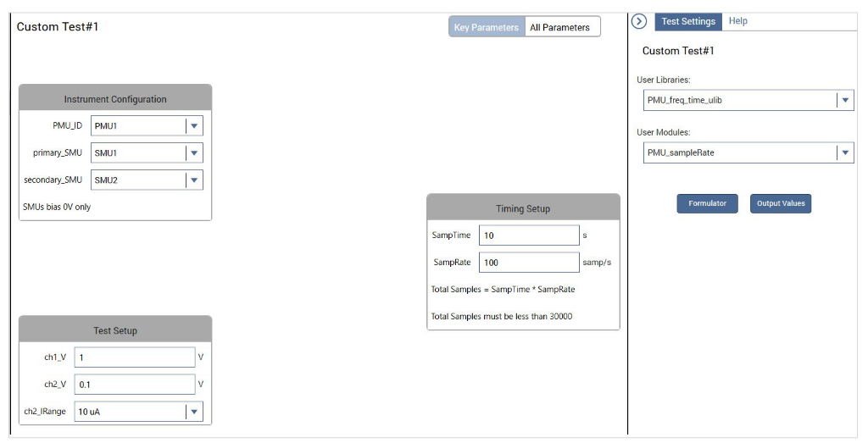This screenshot has height=443, width=868.
Task: Click the Output Values button
Action: pyautogui.click(x=780, y=203)
